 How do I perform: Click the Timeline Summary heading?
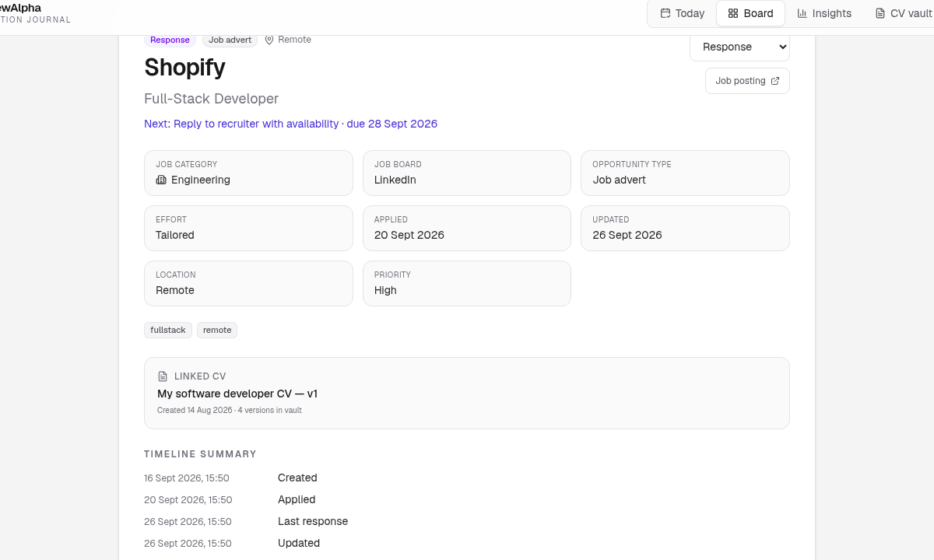coord(200,453)
